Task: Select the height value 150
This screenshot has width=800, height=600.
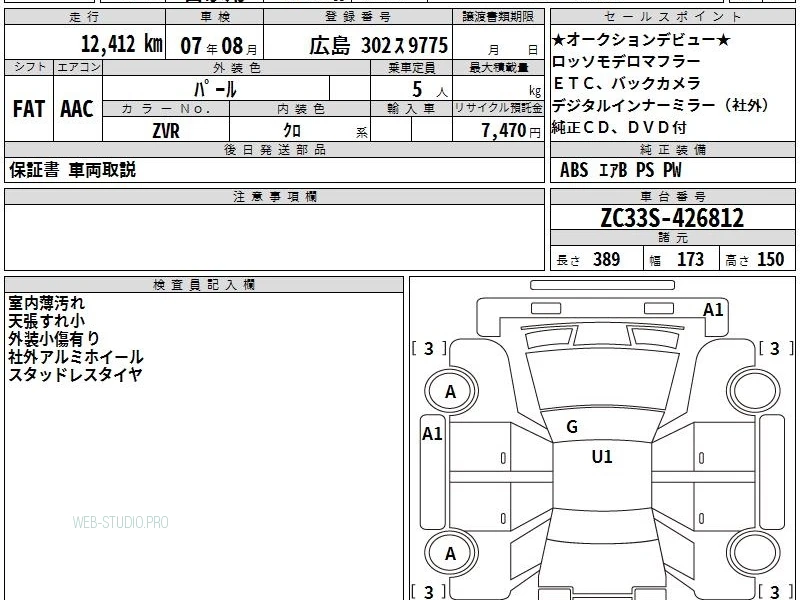Action: [x=770, y=259]
